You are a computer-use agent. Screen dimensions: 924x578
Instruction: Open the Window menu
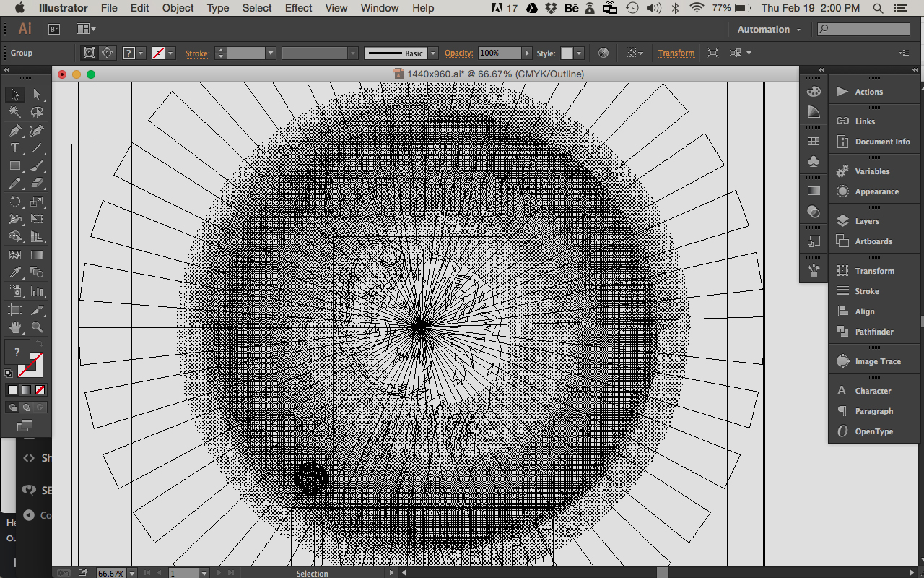pos(379,8)
